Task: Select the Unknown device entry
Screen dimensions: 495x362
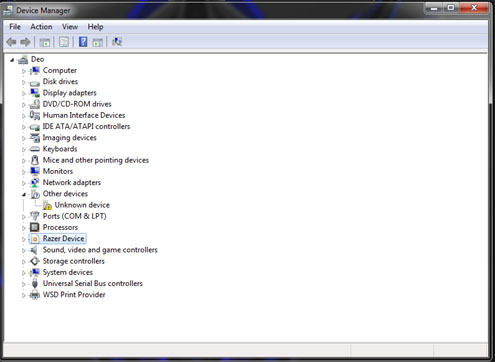Action: [x=82, y=205]
